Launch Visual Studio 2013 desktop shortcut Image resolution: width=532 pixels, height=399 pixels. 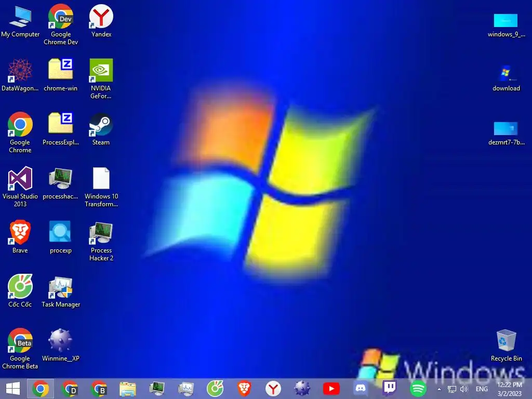(20, 187)
